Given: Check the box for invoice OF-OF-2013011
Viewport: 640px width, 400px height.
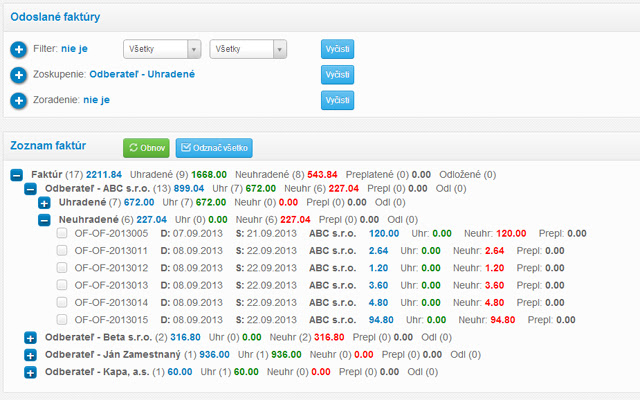Looking at the screenshot, I should coord(62,250).
